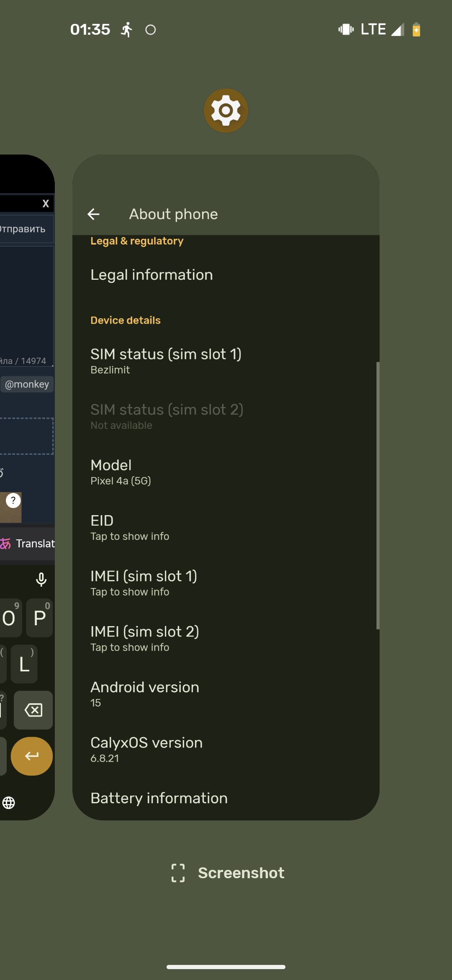Screen dimensions: 452x980
Task: Tap the microphone icon in the left app card
Action: (x=41, y=580)
